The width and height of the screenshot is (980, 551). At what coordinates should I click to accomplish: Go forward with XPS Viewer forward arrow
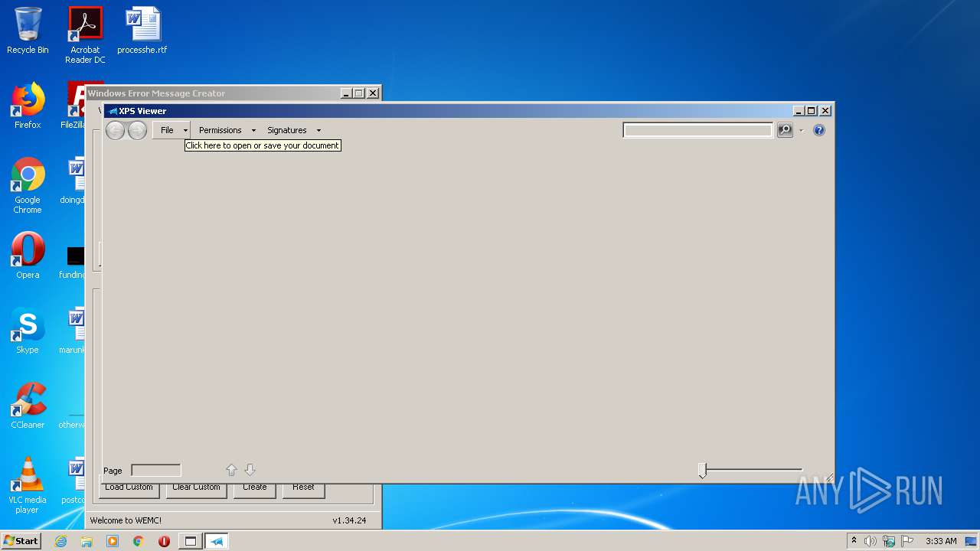(x=137, y=131)
